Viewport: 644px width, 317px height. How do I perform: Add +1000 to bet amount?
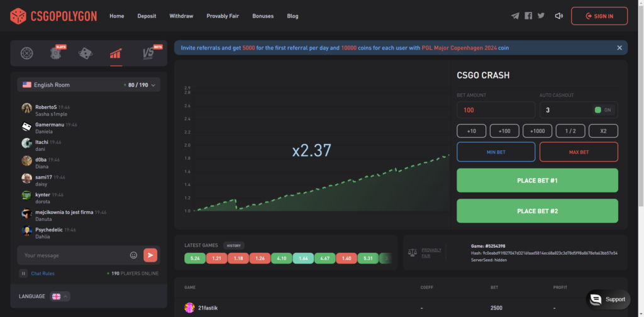tap(537, 131)
